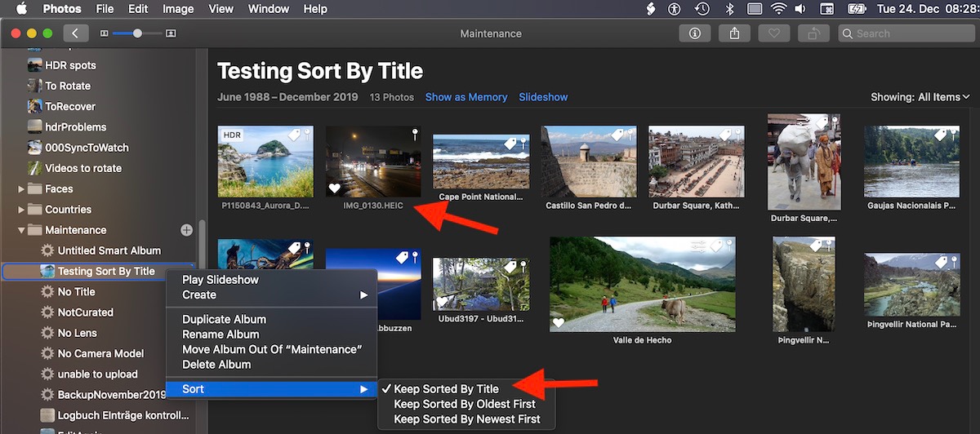
Task: Click the large thumbnail zoom-in icon
Action: click(171, 33)
